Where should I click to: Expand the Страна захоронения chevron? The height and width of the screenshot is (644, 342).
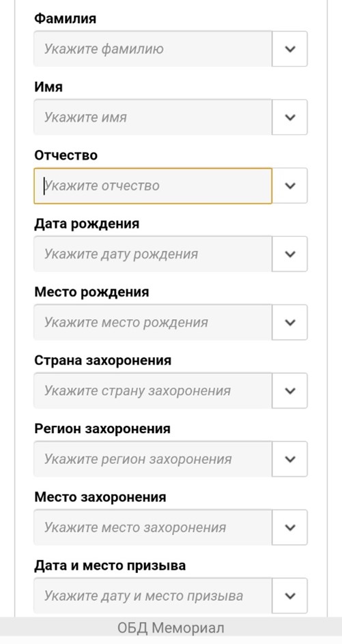point(290,391)
